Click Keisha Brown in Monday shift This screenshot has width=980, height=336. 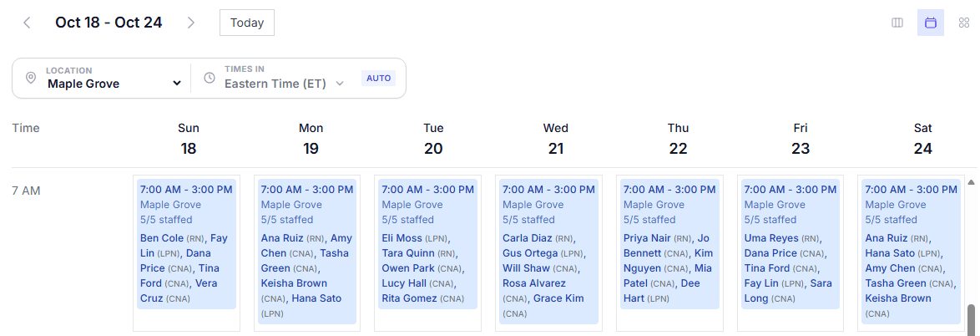point(294,283)
